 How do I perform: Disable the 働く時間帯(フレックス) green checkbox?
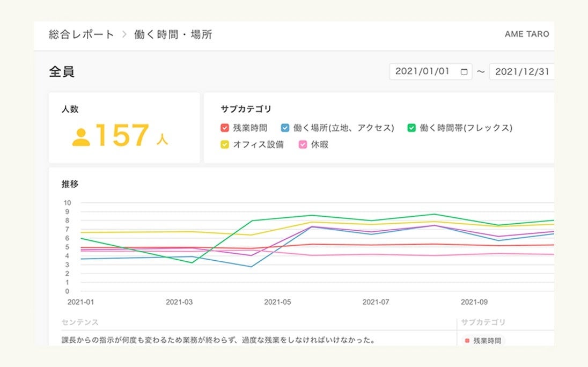tap(411, 128)
